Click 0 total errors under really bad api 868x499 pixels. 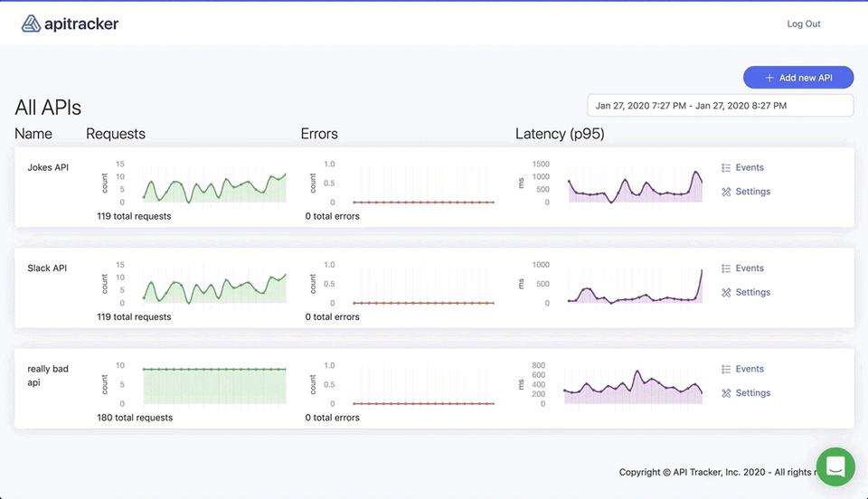point(332,418)
